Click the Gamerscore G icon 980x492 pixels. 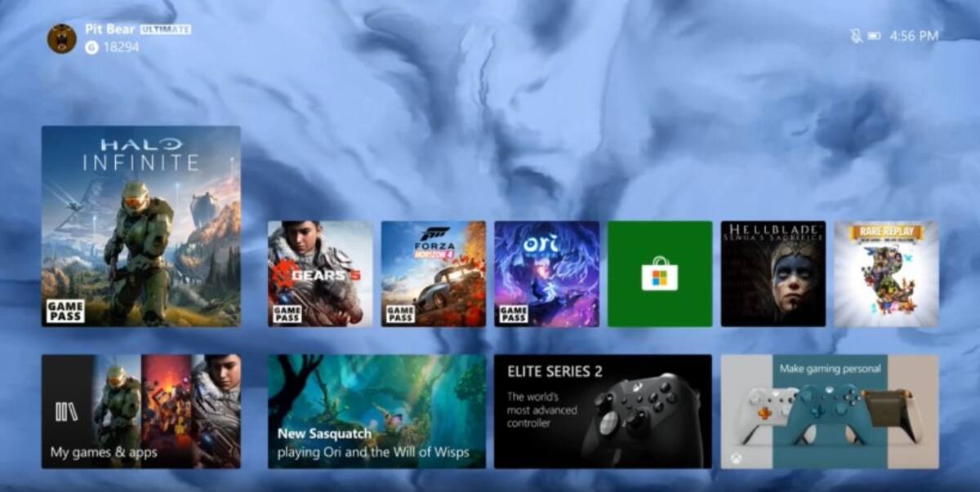(x=91, y=47)
